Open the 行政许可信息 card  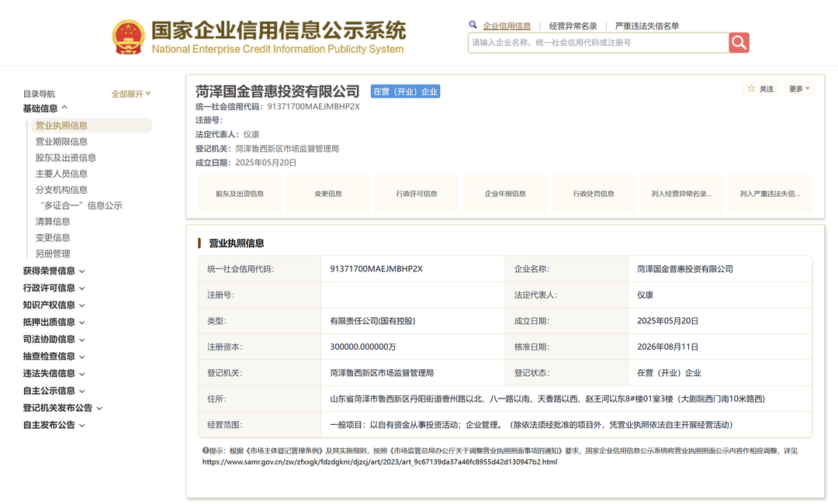[x=417, y=194]
